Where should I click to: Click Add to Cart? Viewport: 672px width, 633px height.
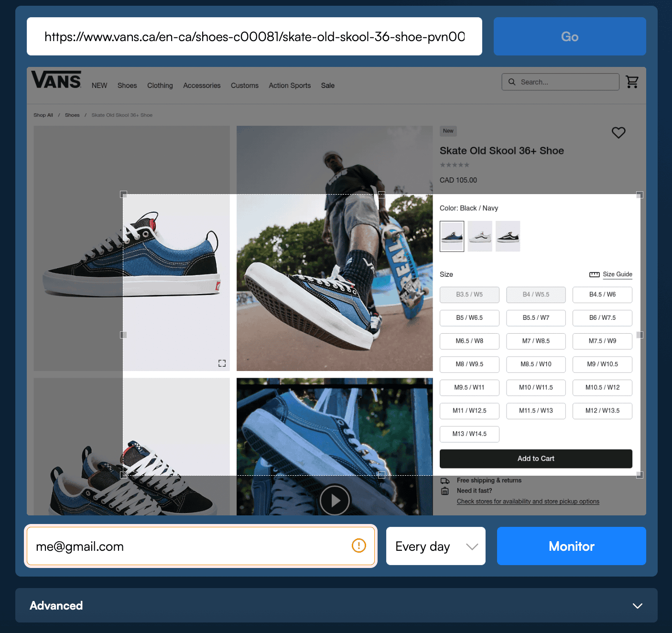pos(536,458)
